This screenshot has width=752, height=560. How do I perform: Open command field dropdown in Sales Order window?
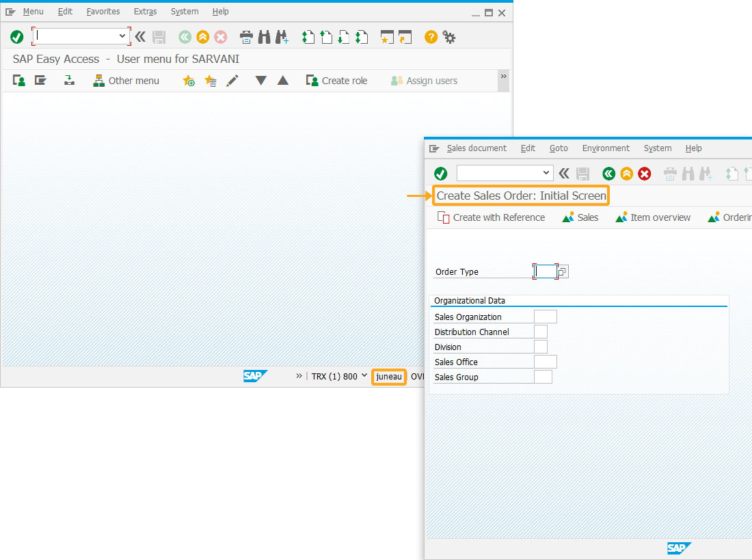tap(546, 173)
